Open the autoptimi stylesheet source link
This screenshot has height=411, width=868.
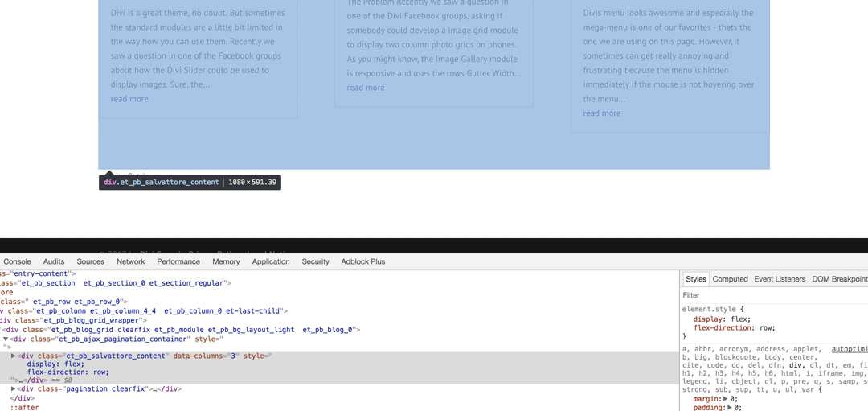[x=850, y=349]
